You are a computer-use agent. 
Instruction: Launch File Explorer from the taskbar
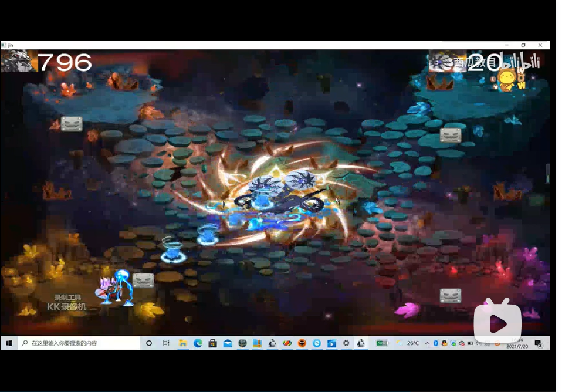pyautogui.click(x=183, y=343)
